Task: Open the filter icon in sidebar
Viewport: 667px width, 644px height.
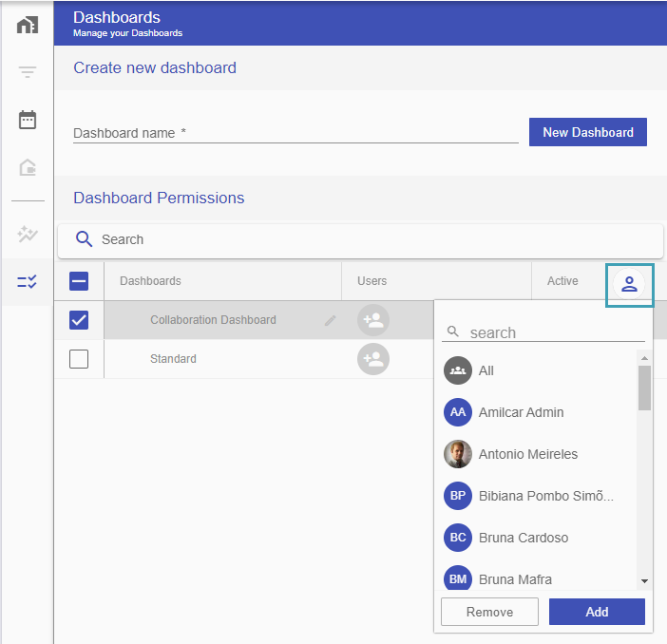Action: coord(28,72)
